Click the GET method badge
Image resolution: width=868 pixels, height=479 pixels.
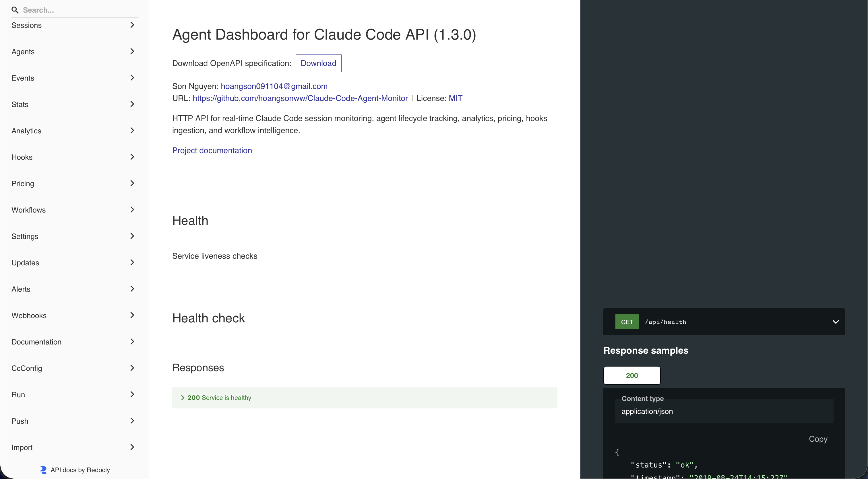pos(627,322)
